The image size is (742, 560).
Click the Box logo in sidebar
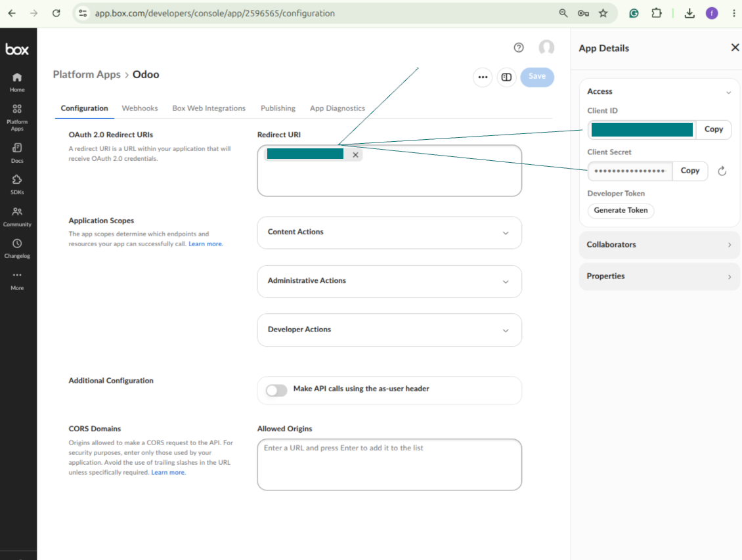click(17, 49)
